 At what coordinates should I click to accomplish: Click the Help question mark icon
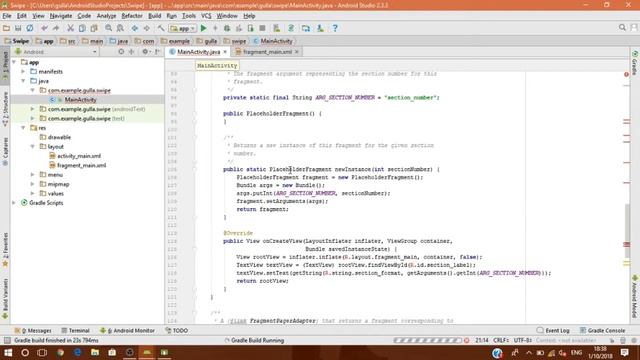click(x=335, y=28)
